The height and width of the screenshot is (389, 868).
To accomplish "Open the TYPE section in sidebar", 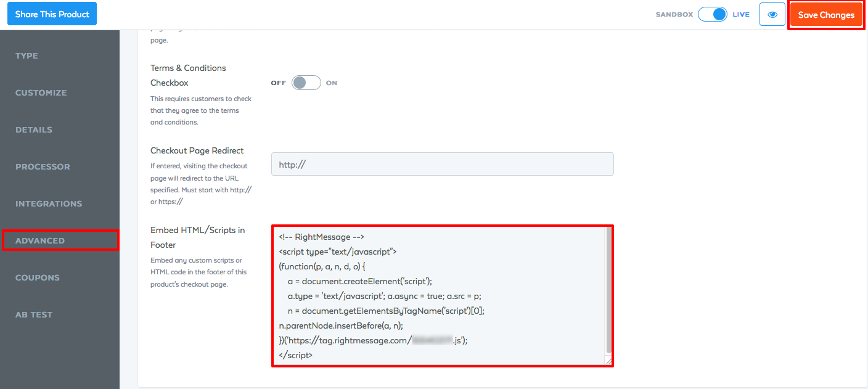I will [x=27, y=56].
